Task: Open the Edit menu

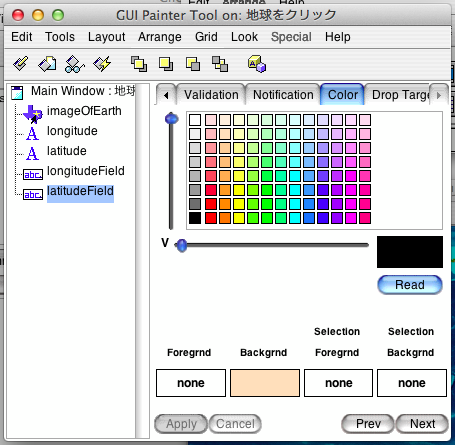Action: point(22,37)
